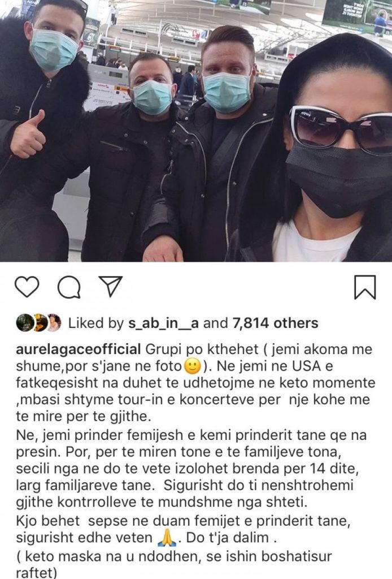This screenshot has width=392, height=579.
Task: Open the s_ab_in__a profile link
Action: click(164, 323)
